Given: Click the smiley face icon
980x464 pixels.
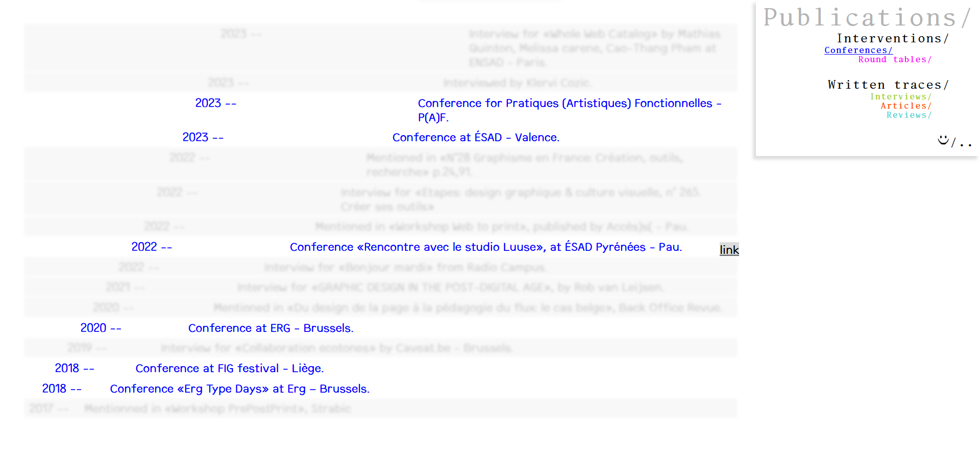Looking at the screenshot, I should (943, 140).
